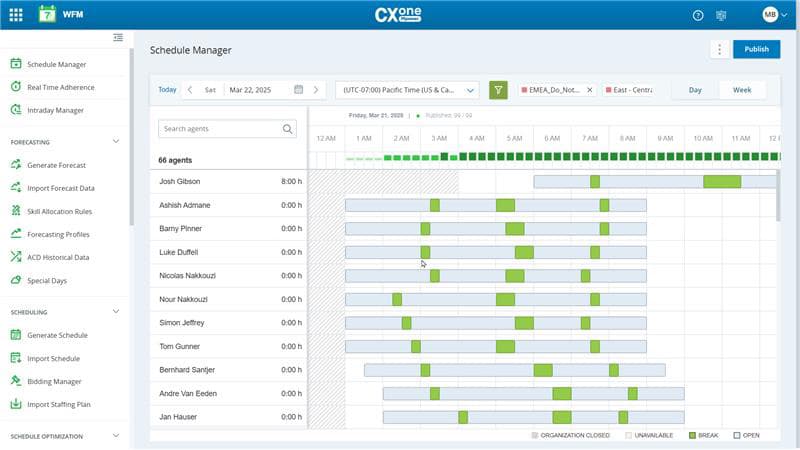Screen dimensions: 800x450
Task: Click the Today link
Action: pos(167,90)
